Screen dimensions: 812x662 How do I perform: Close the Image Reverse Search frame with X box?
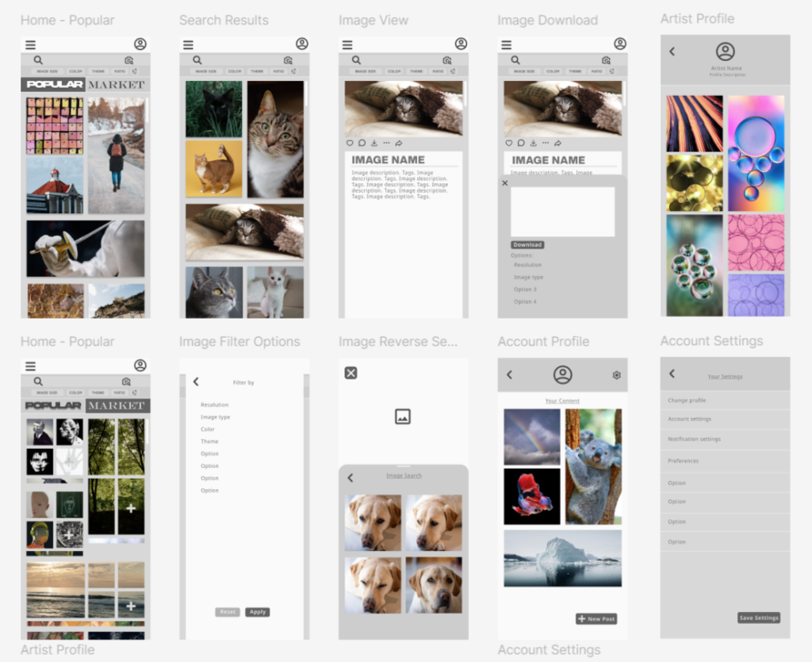coord(350,373)
